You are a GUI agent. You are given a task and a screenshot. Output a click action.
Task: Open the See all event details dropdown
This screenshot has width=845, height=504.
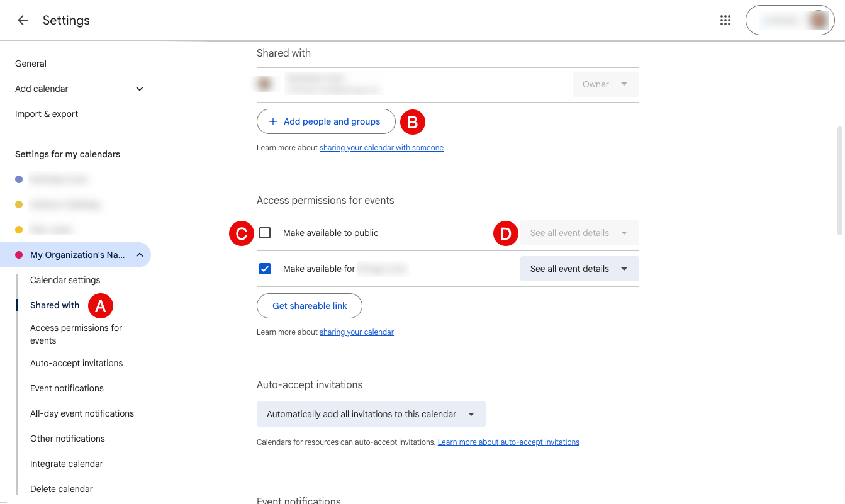(x=579, y=269)
